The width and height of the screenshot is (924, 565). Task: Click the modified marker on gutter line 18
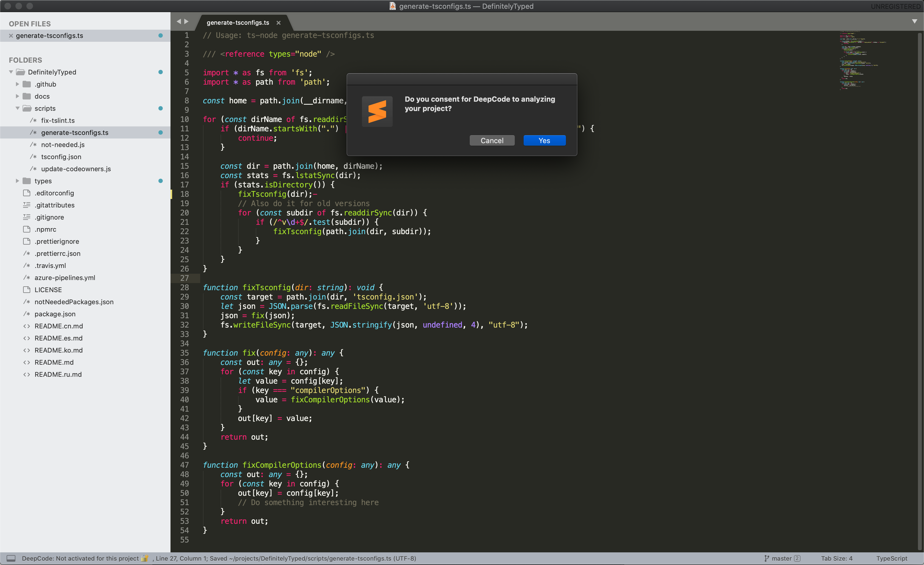172,194
